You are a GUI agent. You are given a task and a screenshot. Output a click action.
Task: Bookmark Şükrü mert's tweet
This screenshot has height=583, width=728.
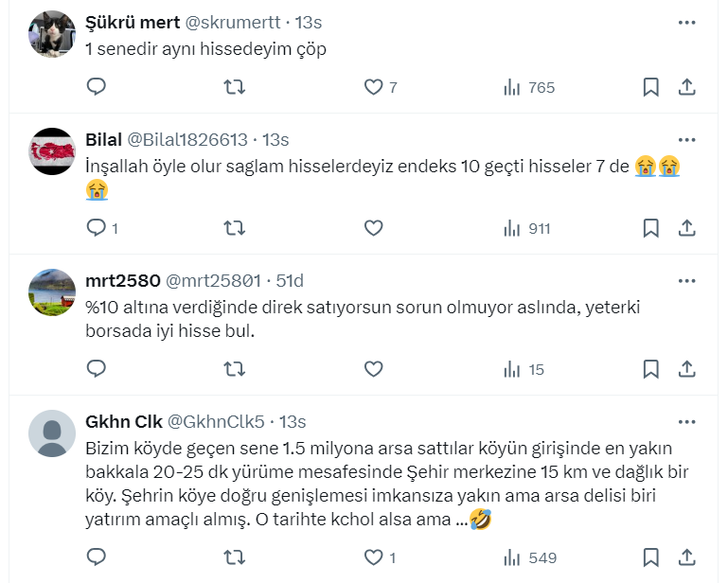click(651, 87)
